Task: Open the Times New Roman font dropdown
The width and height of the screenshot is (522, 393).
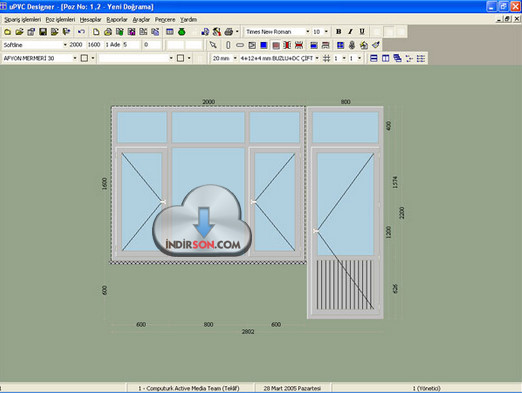Action: click(x=307, y=32)
